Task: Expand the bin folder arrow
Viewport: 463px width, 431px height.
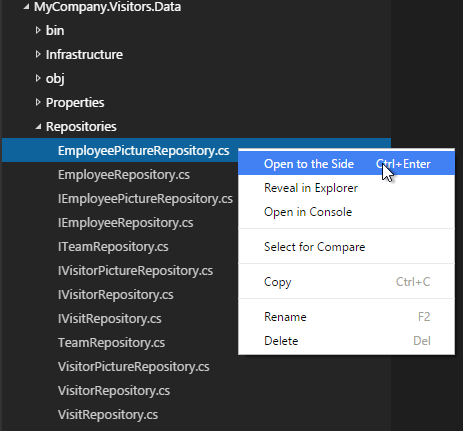Action: point(38,30)
